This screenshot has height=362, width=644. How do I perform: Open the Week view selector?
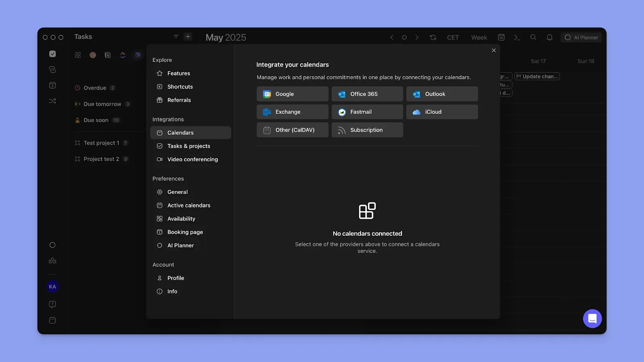tap(479, 37)
